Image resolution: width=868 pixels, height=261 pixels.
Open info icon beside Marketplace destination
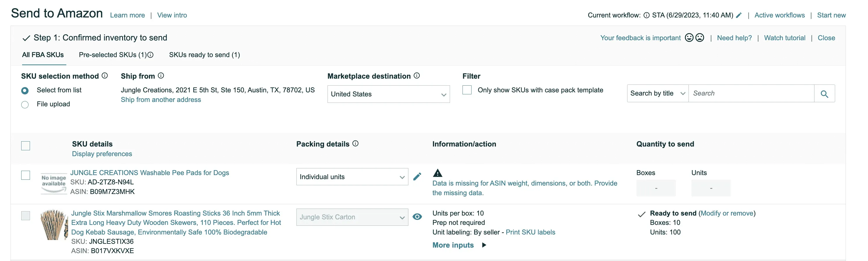click(417, 76)
